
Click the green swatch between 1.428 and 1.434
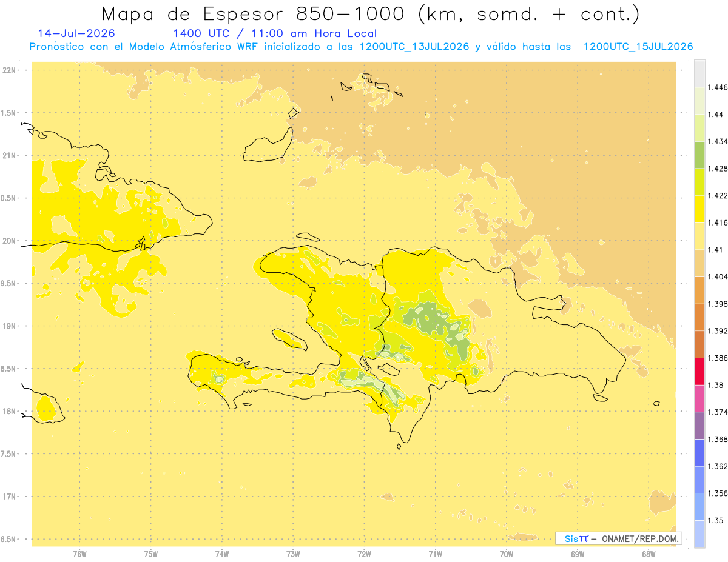click(x=699, y=155)
